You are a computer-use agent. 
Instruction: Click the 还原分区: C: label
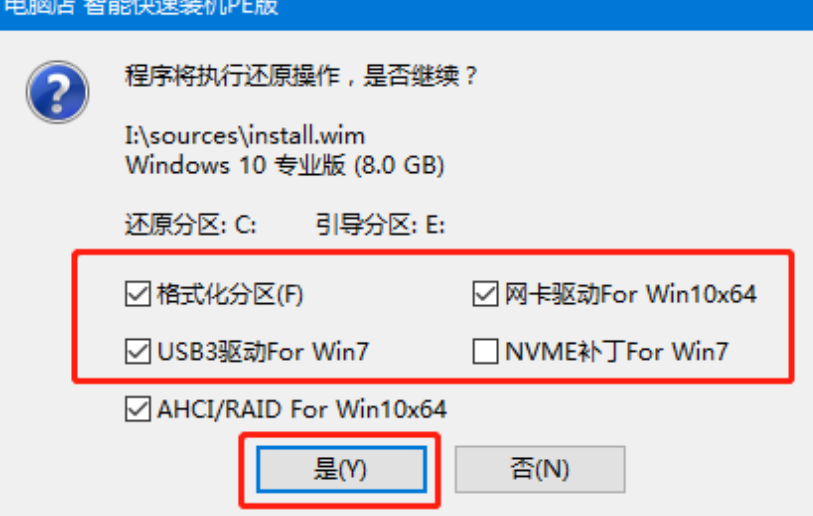click(191, 225)
